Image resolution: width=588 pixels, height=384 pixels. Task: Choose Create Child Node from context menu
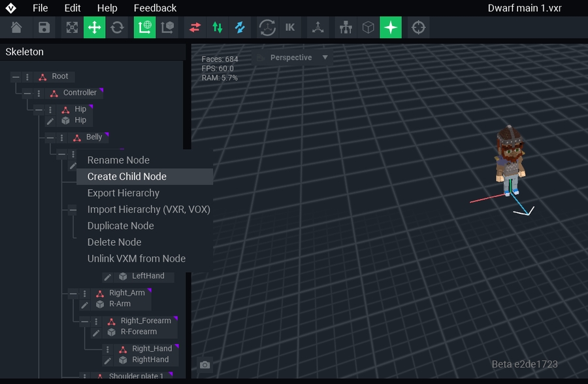127,177
